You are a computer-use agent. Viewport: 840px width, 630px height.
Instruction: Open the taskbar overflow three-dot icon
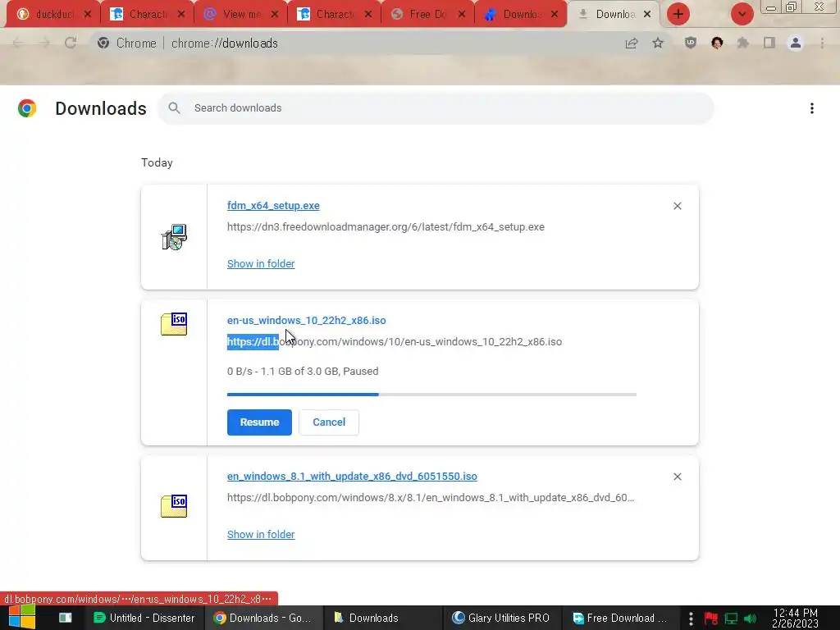coord(691,619)
